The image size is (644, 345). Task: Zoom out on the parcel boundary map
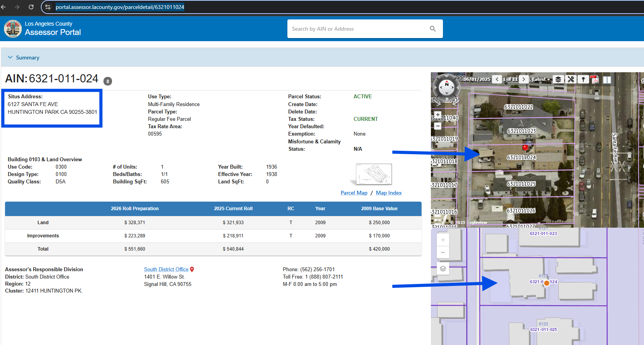pos(443,253)
